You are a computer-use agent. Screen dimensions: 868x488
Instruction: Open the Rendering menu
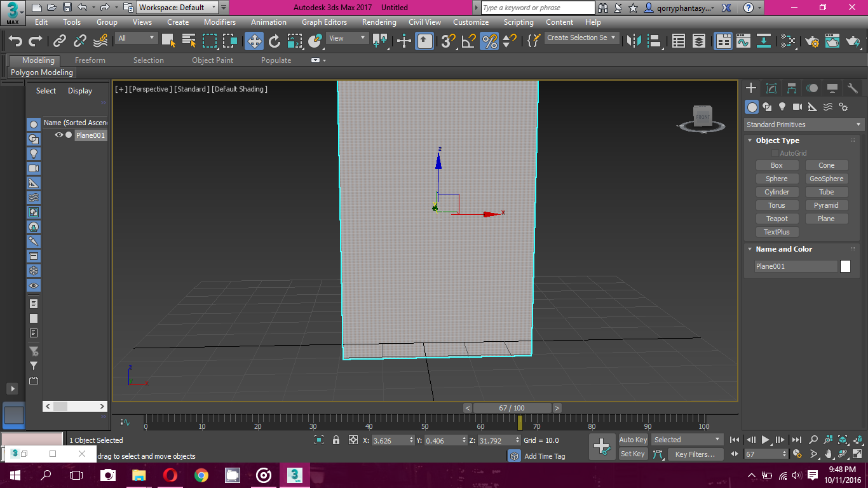tap(379, 22)
